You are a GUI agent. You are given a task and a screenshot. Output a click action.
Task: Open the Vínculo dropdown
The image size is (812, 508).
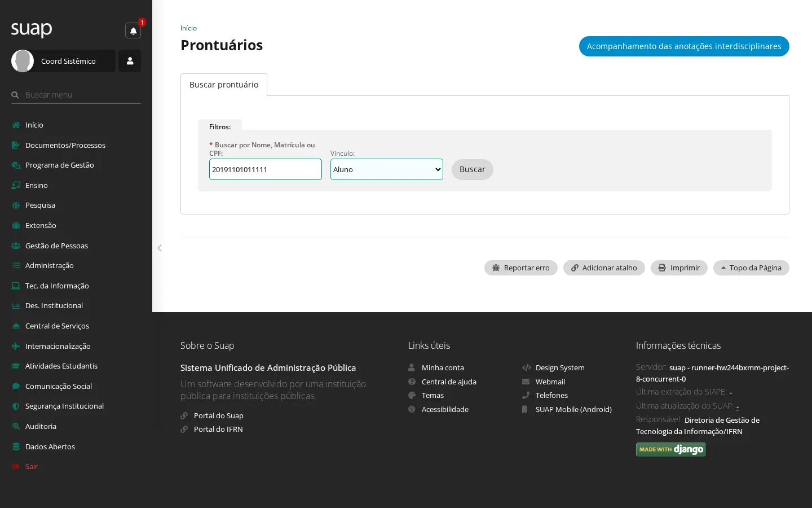click(387, 169)
